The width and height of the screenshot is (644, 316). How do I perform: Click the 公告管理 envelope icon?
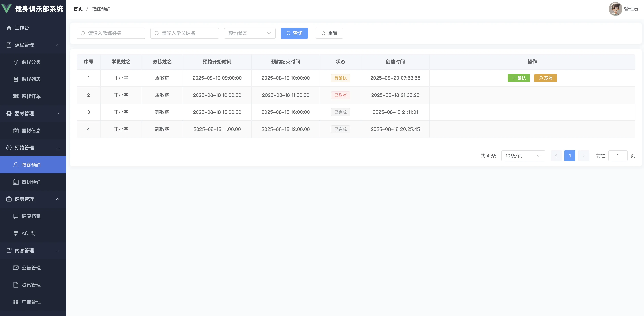point(16,268)
